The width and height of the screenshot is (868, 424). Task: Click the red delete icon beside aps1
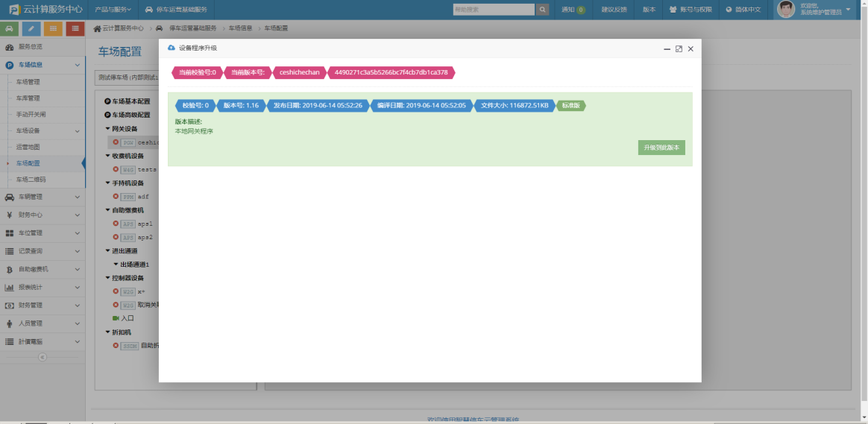point(116,224)
